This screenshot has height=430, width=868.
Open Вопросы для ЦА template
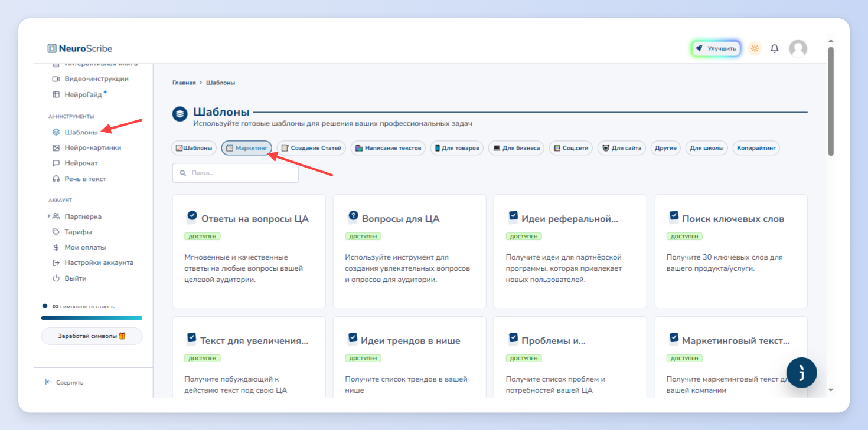click(409, 251)
